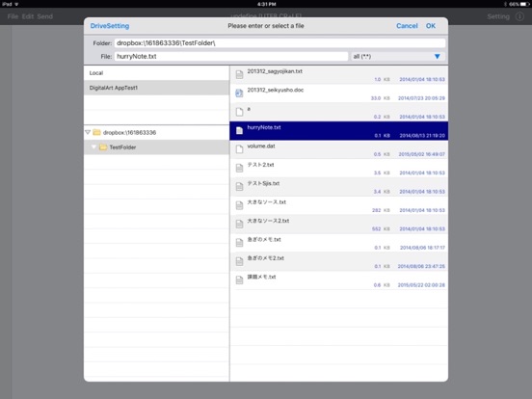Select the DigitalArt AppTest1 drive entry
This screenshot has height=399, width=532.
pyautogui.click(x=156, y=88)
